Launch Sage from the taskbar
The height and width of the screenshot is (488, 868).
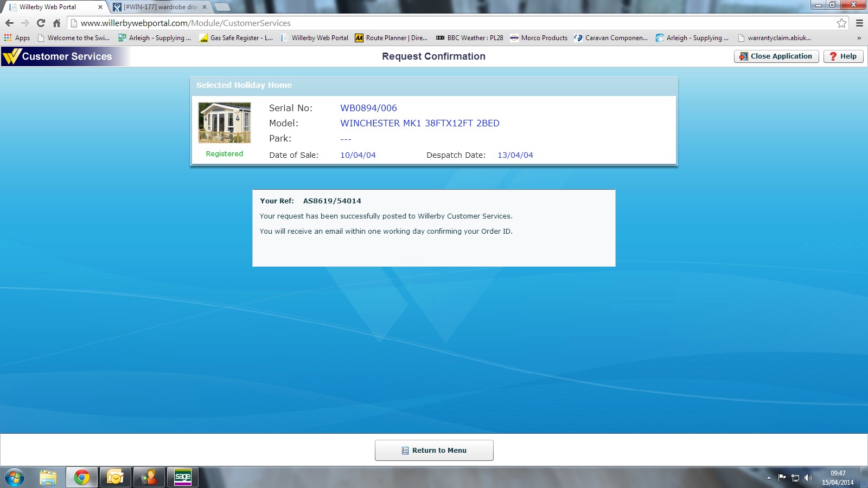click(182, 477)
